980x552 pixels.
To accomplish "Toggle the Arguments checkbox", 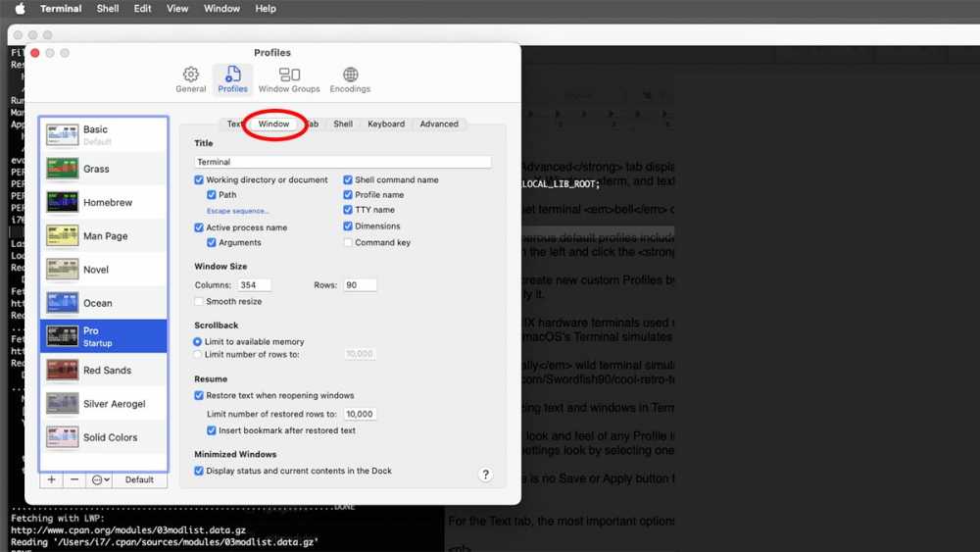I will pos(212,242).
